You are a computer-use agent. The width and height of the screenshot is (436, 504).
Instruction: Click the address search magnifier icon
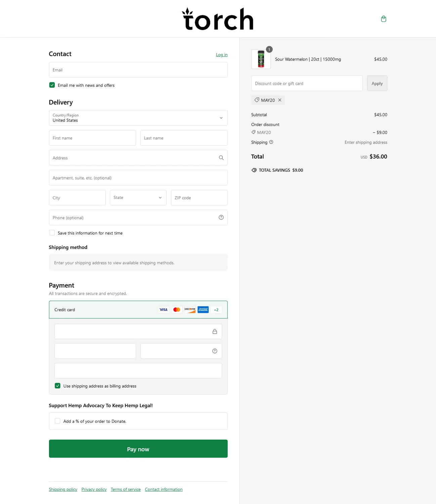click(221, 158)
